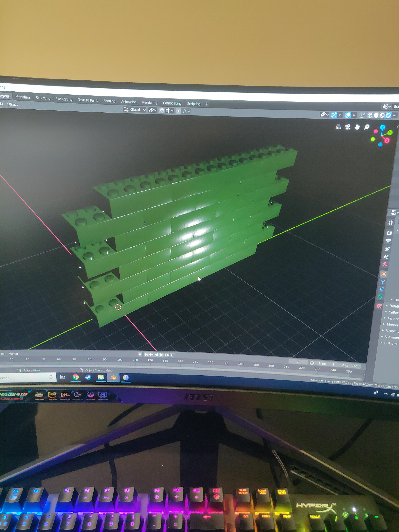Screen dimensions: 399x532
Task: Open the Object menu
Action: [13, 104]
